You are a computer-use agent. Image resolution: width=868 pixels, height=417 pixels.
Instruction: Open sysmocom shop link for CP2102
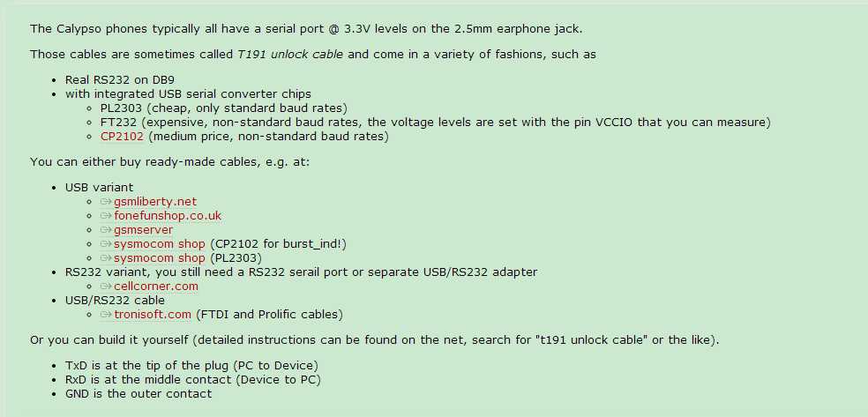coord(160,244)
